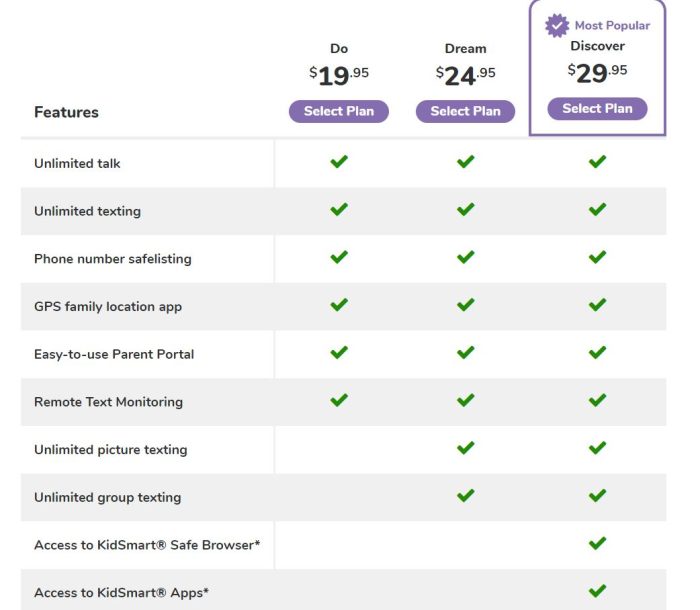Click GPS family location checkmark under Do
Viewport: 700px width, 610px height.
(339, 305)
